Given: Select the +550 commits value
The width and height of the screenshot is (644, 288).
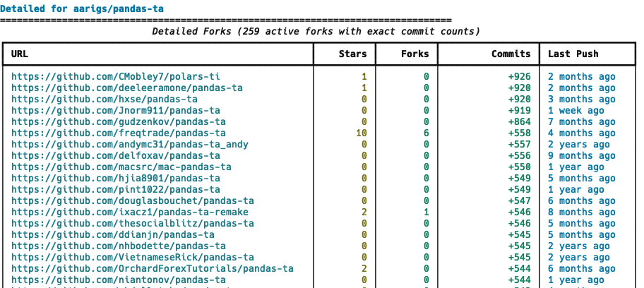Looking at the screenshot, I should (519, 167).
